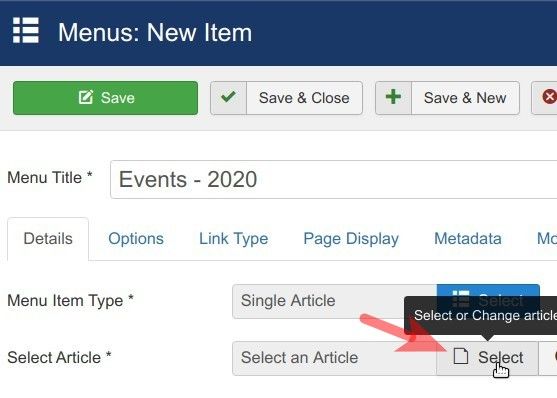This screenshot has height=398, width=557.
Task: Click the Save & New button
Action: 465,98
